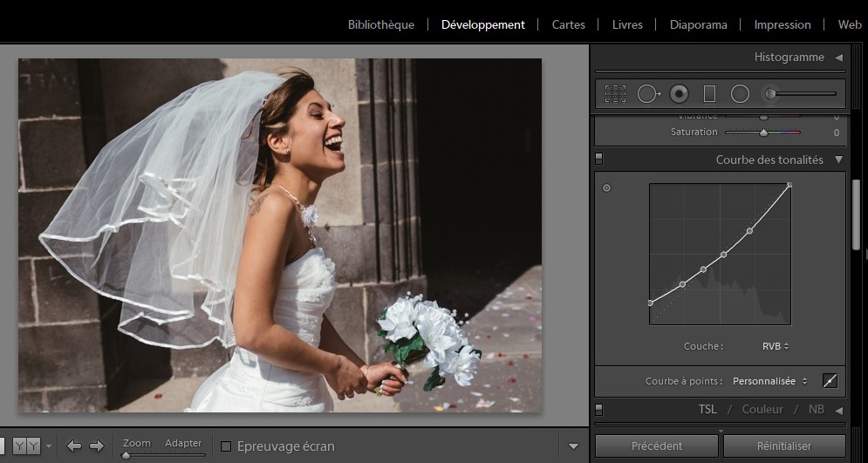Click the right panel vertical scrollbar
The width and height of the screenshot is (868, 463).
[x=856, y=214]
